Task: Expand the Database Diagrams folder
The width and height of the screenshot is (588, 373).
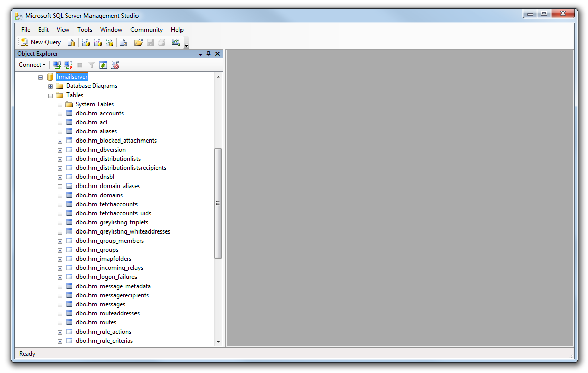Action: (x=51, y=86)
